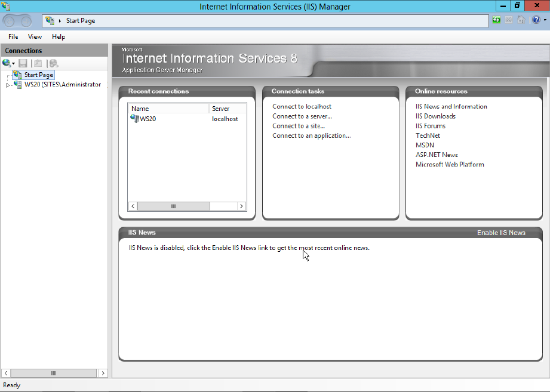
Task: Open MSDN link
Action: pos(425,145)
